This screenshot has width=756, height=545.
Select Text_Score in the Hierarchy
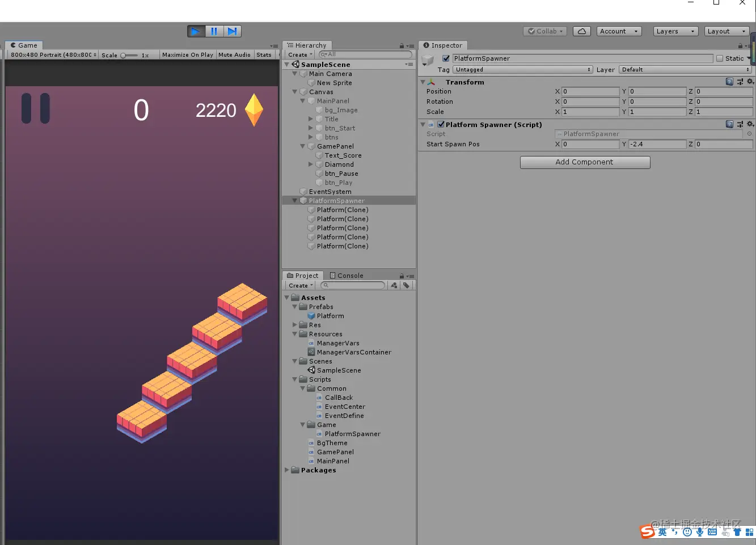click(x=343, y=155)
